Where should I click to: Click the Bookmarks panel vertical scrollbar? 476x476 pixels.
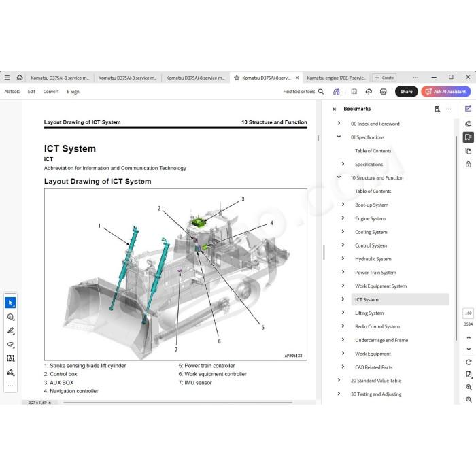(456, 238)
